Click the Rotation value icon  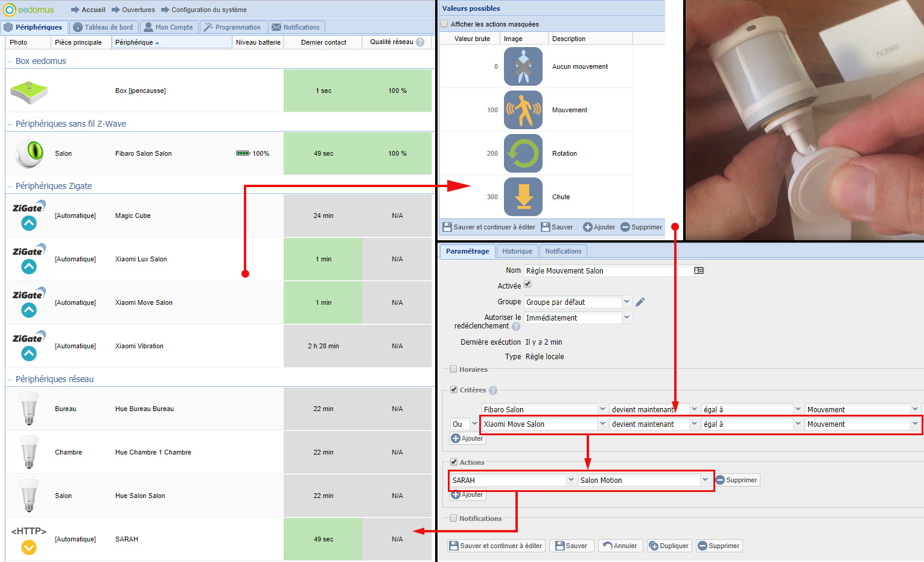pyautogui.click(x=523, y=153)
